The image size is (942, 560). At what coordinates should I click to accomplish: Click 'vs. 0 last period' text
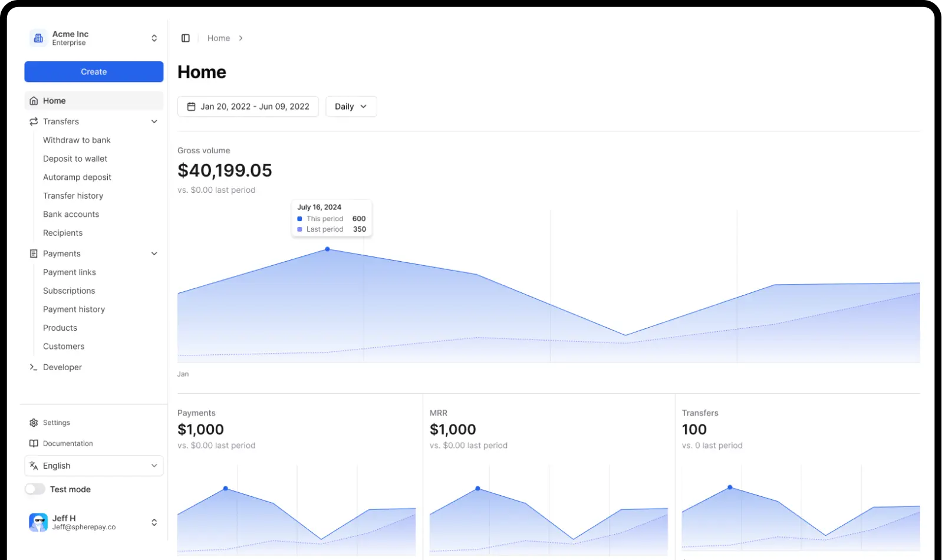pos(712,446)
